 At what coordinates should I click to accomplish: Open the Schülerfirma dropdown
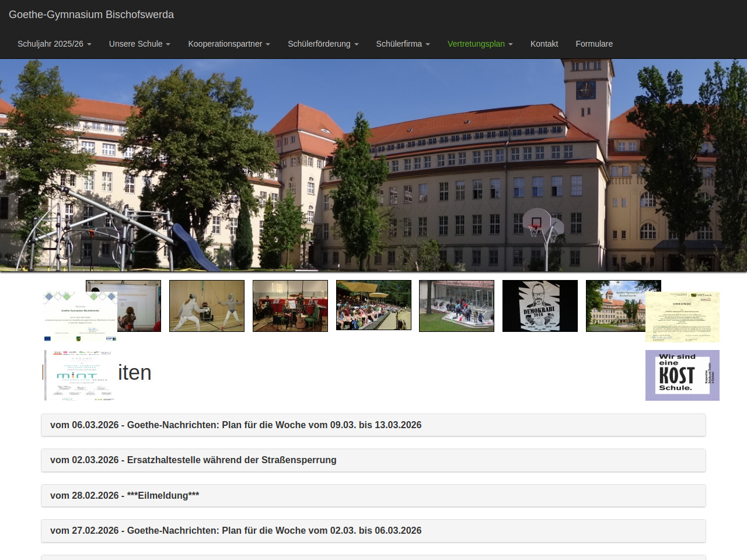(x=403, y=44)
